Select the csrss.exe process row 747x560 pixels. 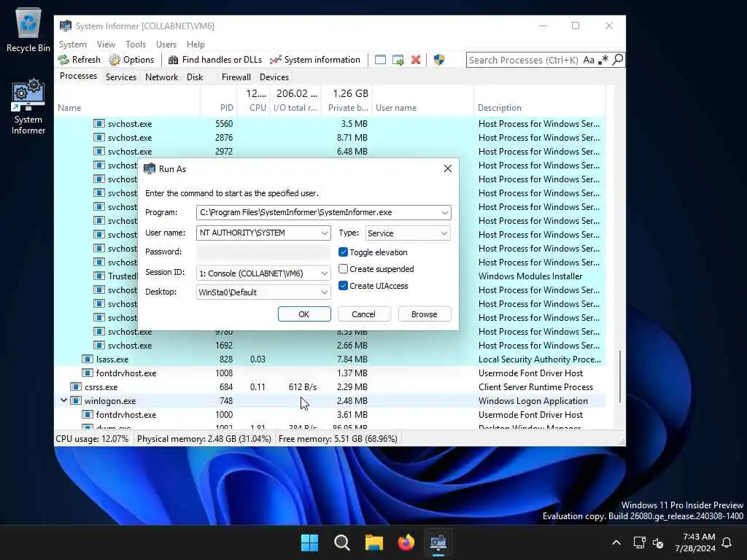[x=330, y=386]
